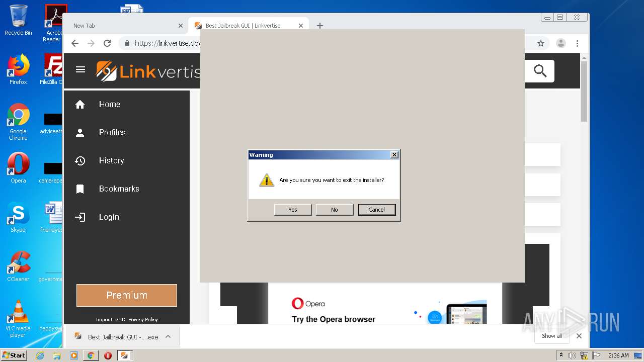Reload the page in Chrome

(107, 43)
